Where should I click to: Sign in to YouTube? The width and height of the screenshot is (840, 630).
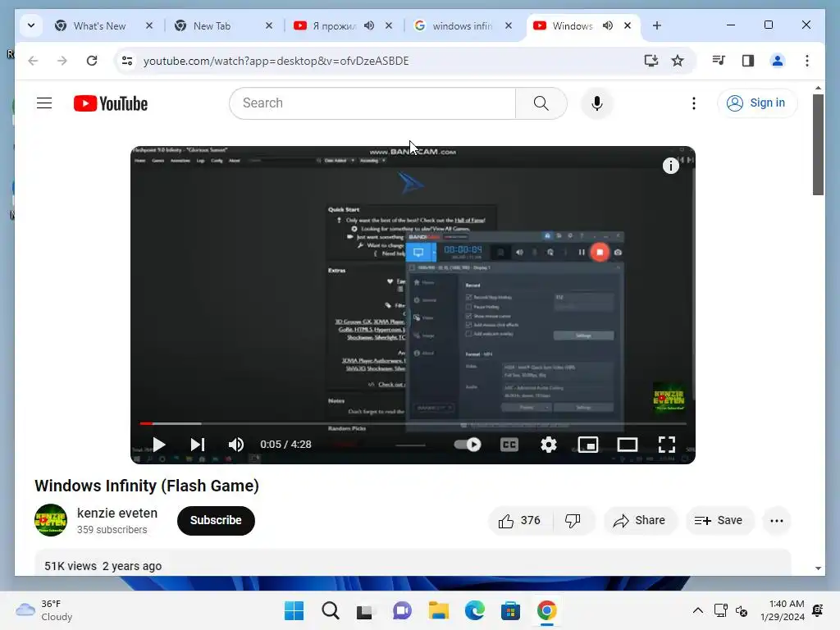757,103
